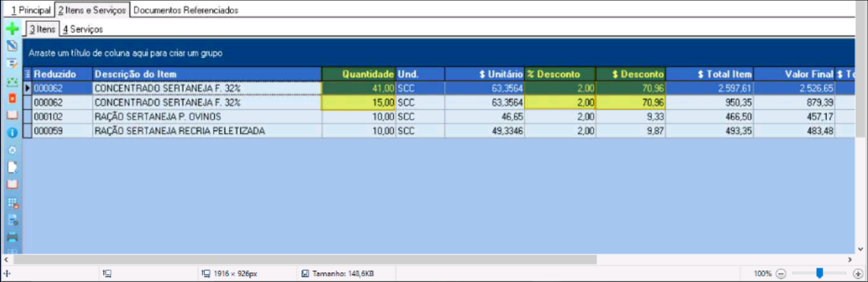The width and height of the screenshot is (868, 282).
Task: Click the zoom out minus button
Action: coord(781,274)
